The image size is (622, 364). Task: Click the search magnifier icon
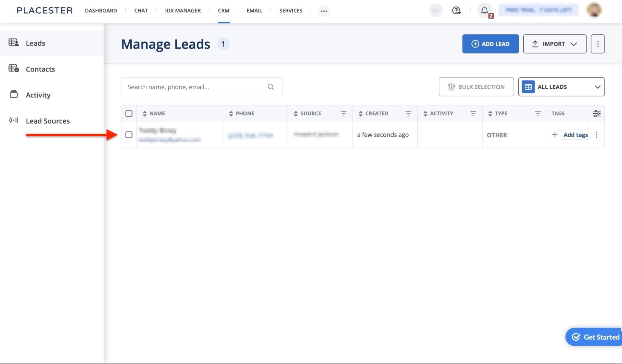point(271,87)
